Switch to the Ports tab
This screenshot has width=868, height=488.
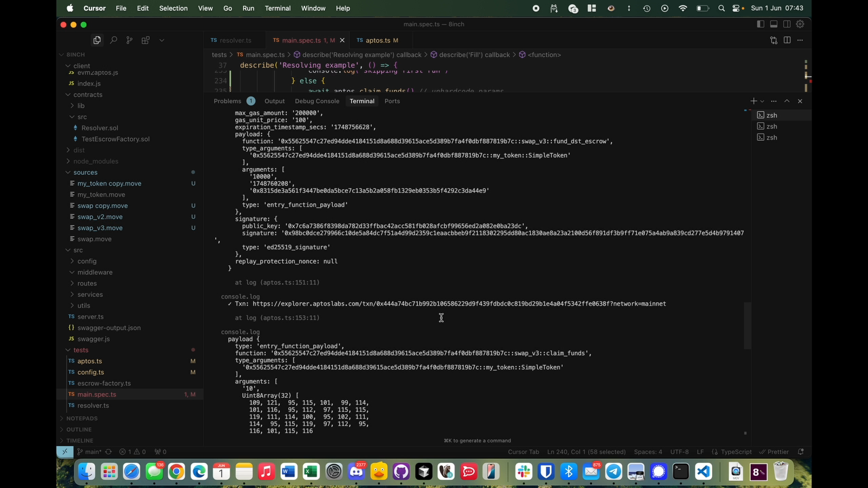coord(392,101)
